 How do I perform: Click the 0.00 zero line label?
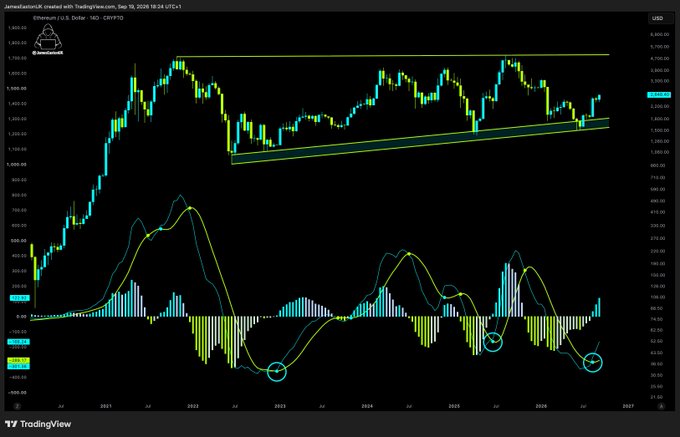(x=22, y=316)
